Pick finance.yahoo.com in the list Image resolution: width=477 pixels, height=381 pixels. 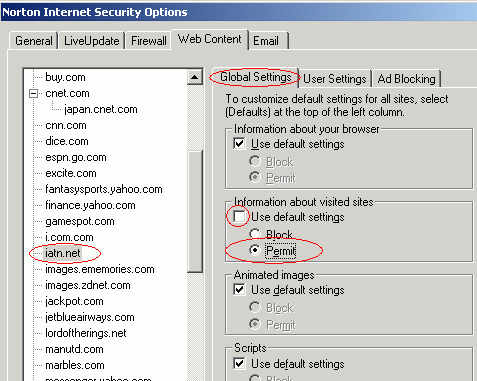(x=90, y=205)
